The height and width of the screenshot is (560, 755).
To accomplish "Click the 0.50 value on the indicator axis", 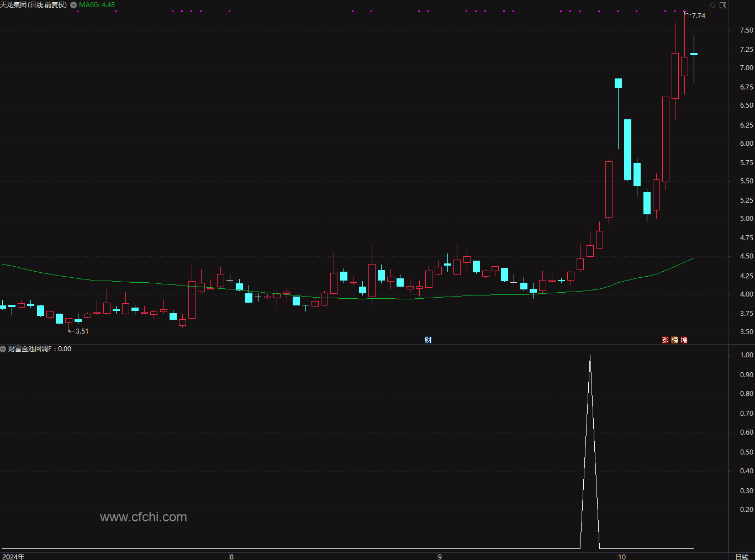I will click(x=747, y=452).
